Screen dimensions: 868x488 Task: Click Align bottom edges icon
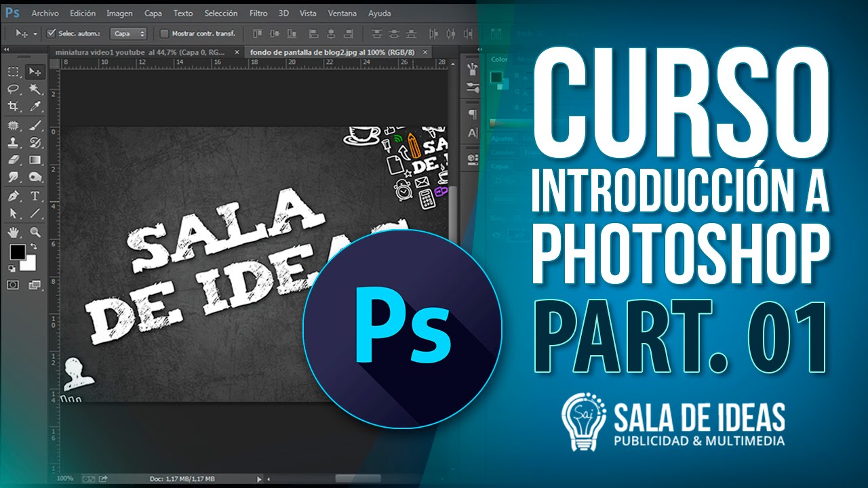[x=293, y=33]
